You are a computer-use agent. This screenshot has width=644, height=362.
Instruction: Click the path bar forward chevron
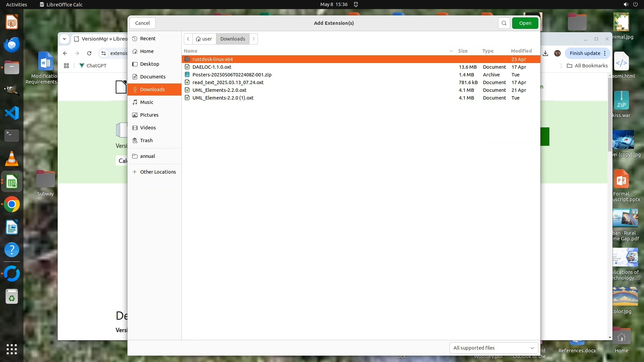click(254, 39)
